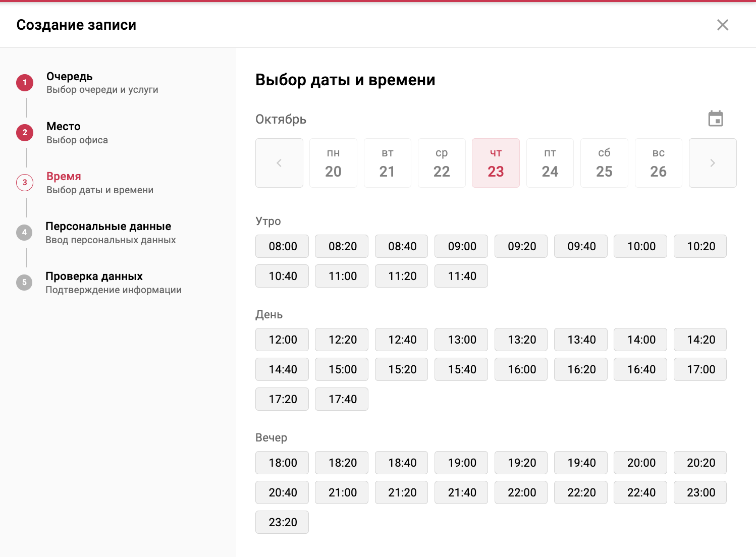Close the record creation dialog
Image resolution: width=756 pixels, height=557 pixels.
pyautogui.click(x=723, y=25)
